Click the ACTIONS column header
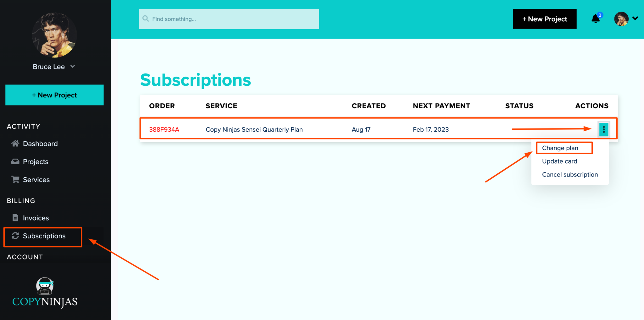Image resolution: width=644 pixels, height=320 pixels. pos(592,106)
